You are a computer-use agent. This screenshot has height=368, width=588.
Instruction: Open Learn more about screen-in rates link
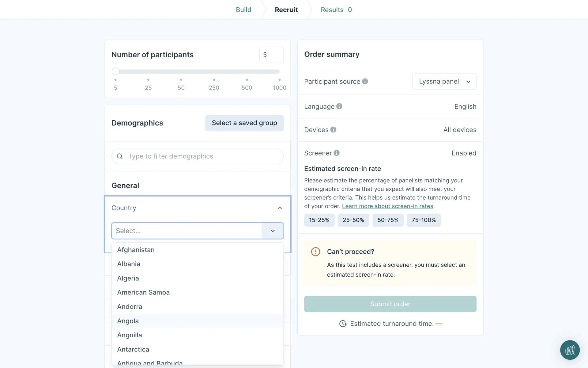point(387,206)
